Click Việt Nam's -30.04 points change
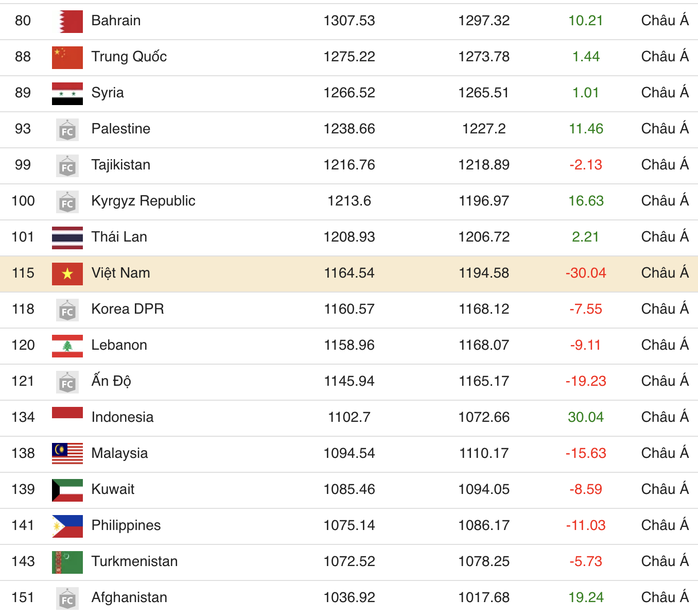The height and width of the screenshot is (616, 698). click(x=586, y=273)
